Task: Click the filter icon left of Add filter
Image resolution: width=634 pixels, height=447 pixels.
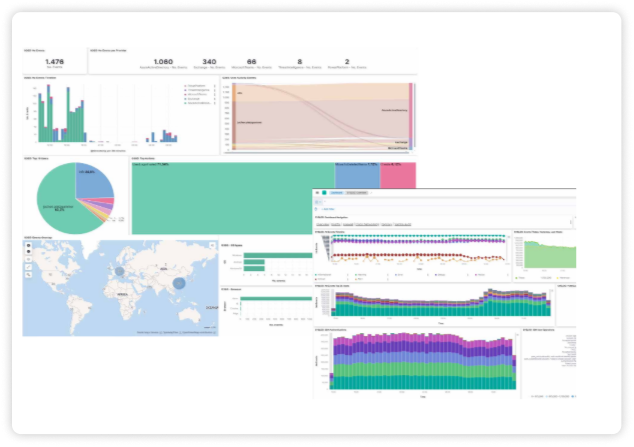Action: tap(318, 207)
